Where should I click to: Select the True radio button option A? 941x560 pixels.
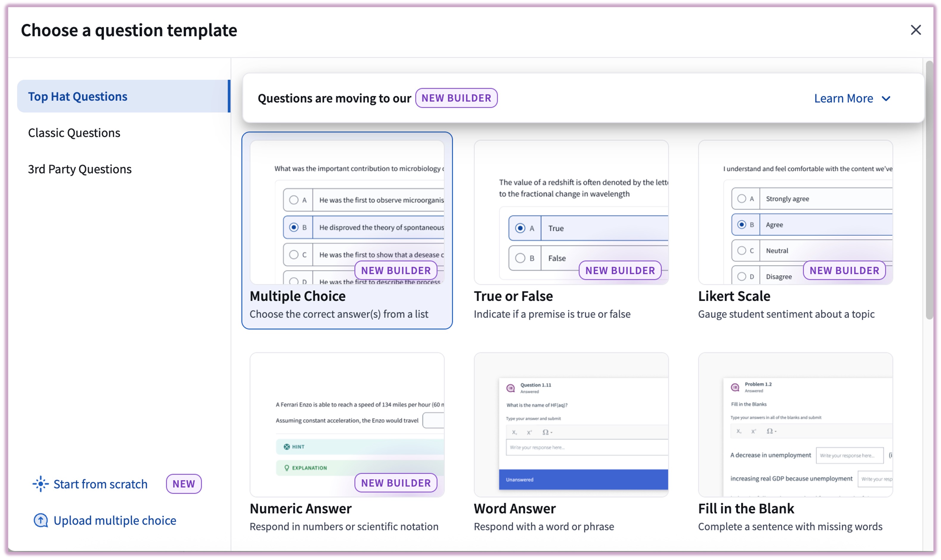point(520,228)
